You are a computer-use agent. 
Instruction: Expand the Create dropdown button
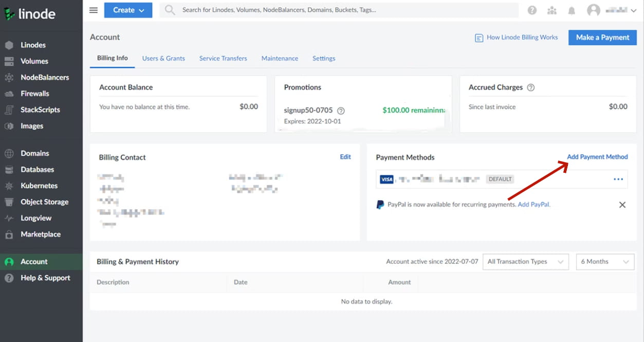(x=128, y=10)
